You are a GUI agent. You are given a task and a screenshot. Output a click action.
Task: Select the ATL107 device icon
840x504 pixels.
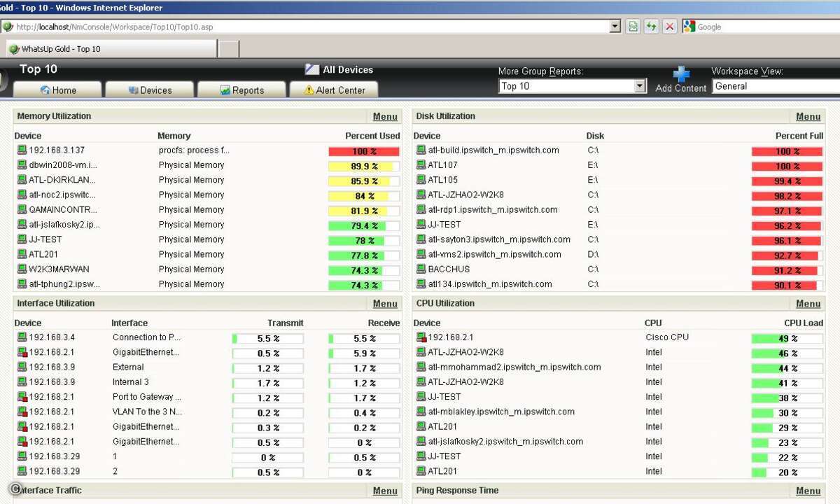pos(421,165)
